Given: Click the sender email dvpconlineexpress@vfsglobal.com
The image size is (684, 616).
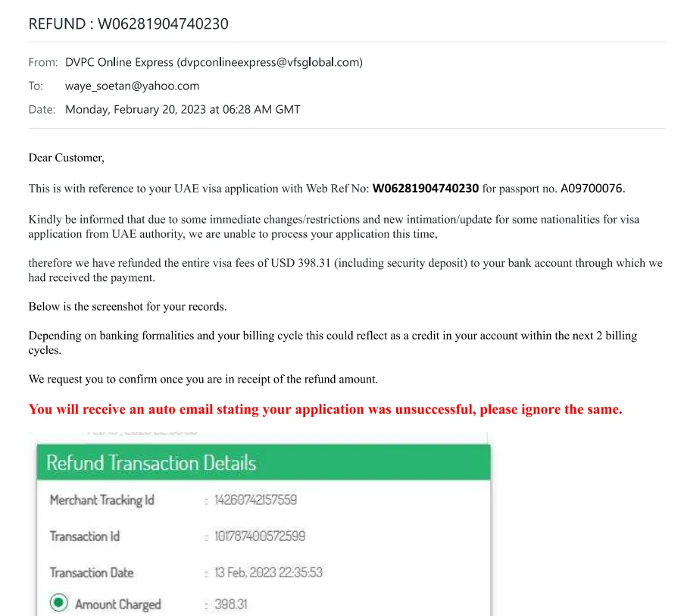Looking at the screenshot, I should coord(269,62).
